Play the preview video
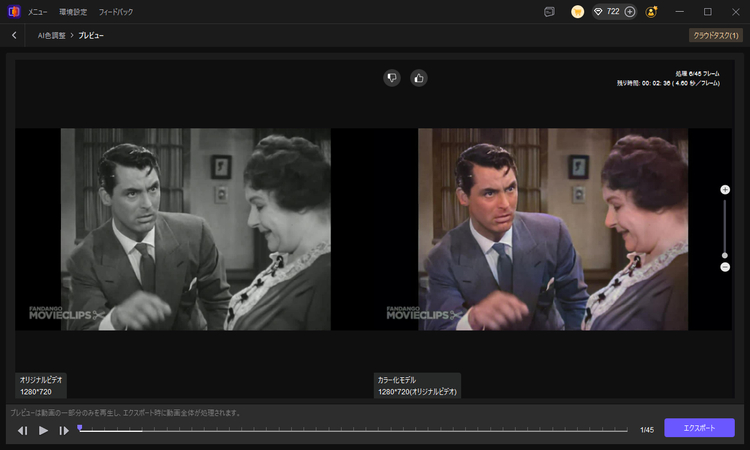750x450 pixels. click(x=43, y=430)
